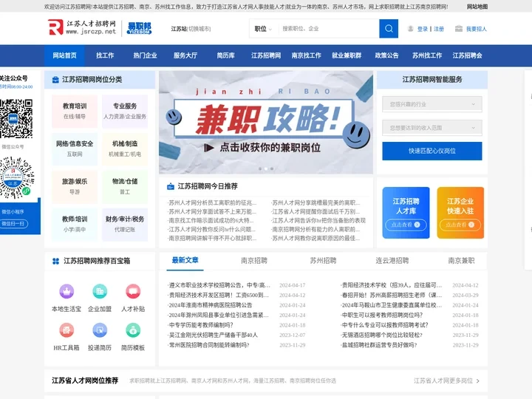Click the user avatar icon beside 登录
The height and width of the screenshot is (399, 532).
coord(411,29)
